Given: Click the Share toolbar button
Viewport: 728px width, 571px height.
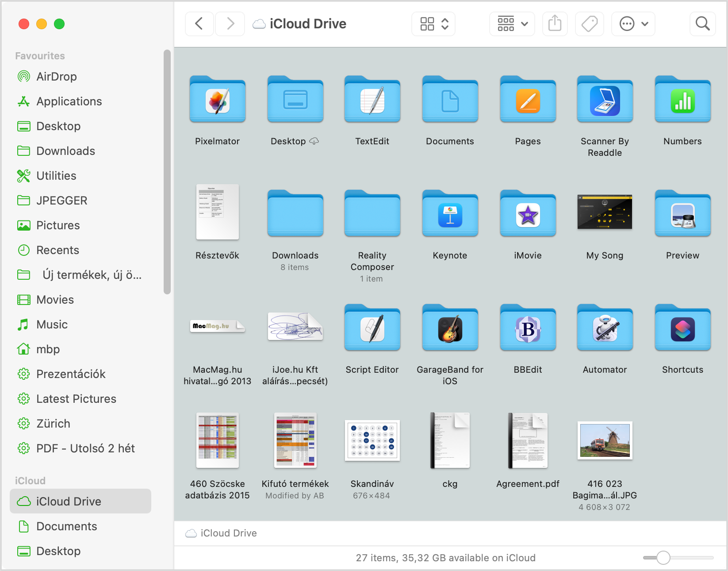Looking at the screenshot, I should pos(555,23).
